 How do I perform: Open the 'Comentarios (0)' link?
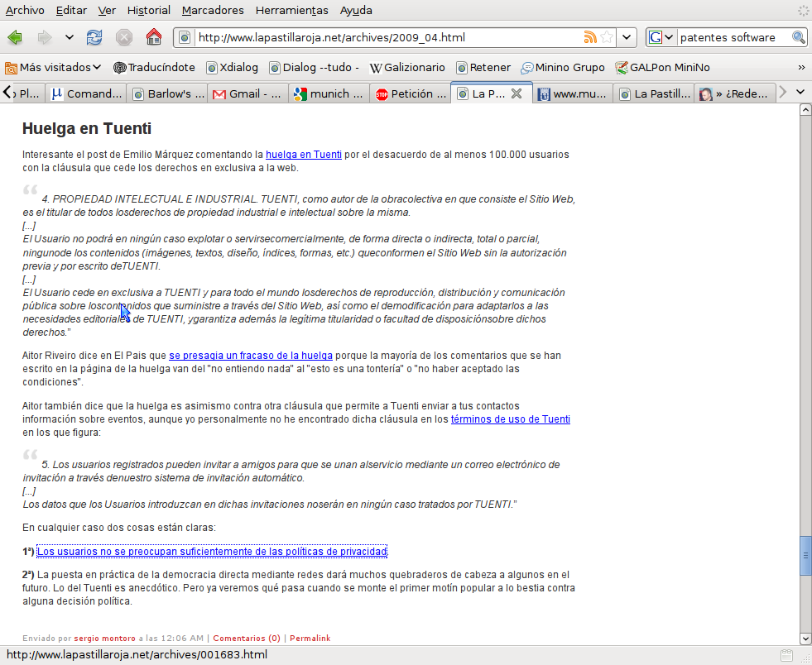247,639
